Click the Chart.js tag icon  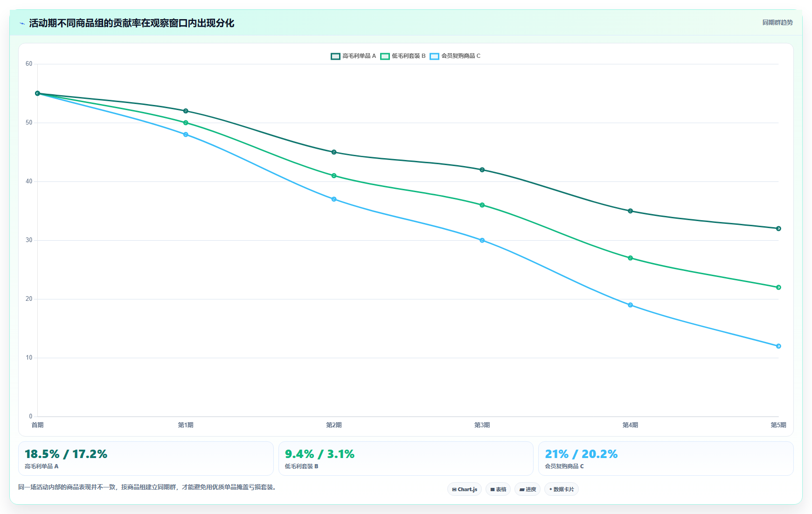pyautogui.click(x=454, y=489)
